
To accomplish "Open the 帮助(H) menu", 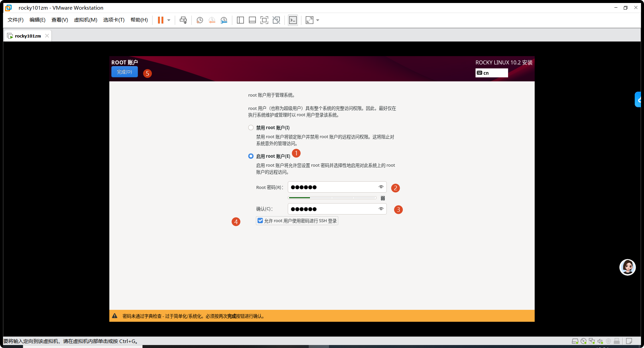I will [139, 20].
